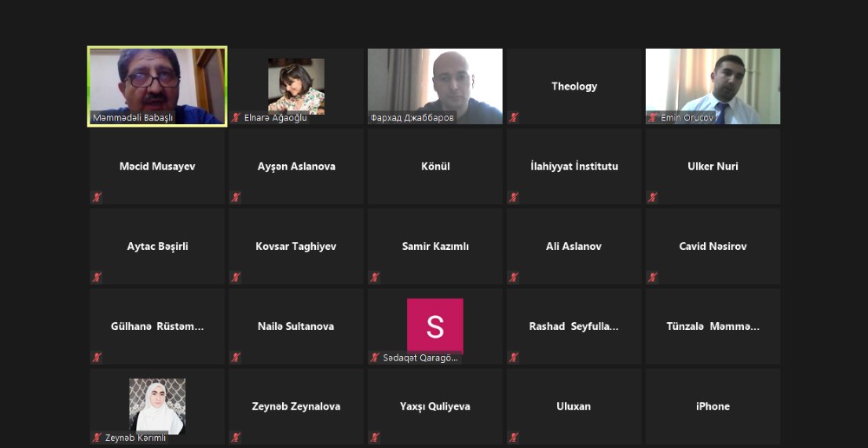
Task: Select the İlahiyyat İnstitutu participant tile
Action: point(574,166)
